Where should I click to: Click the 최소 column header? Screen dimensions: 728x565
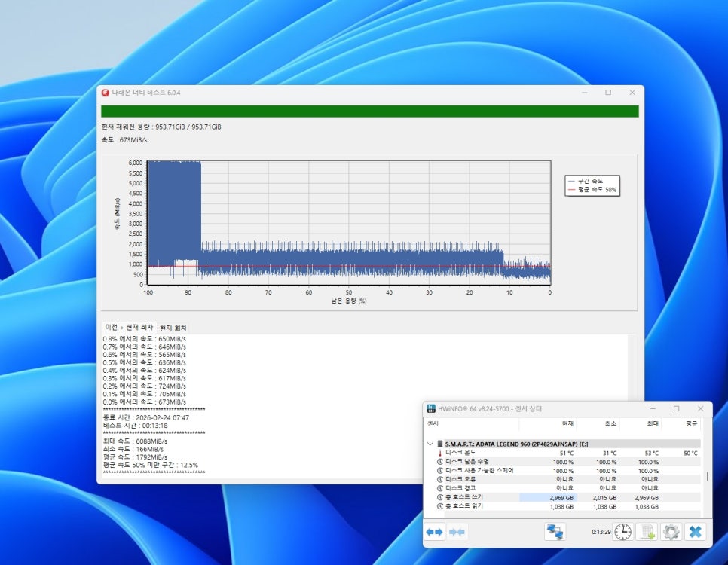[610, 424]
